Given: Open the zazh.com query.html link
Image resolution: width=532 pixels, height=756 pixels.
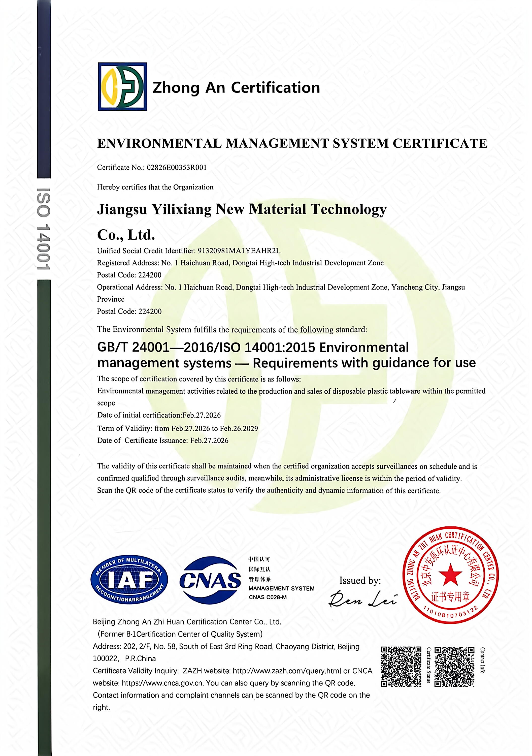Looking at the screenshot, I should tap(287, 671).
